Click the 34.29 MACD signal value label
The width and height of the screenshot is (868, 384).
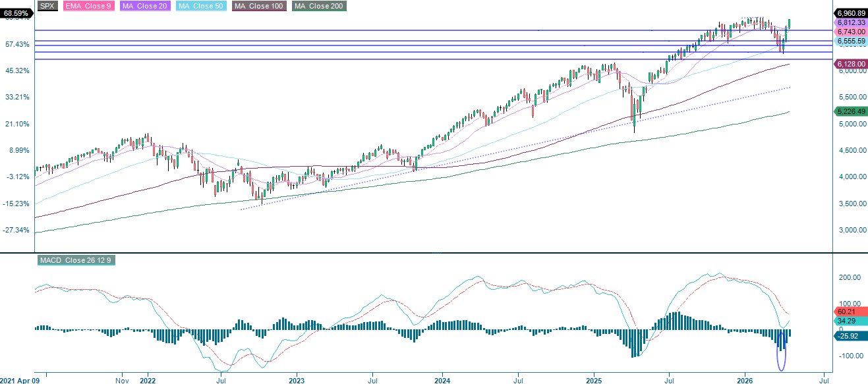(x=848, y=319)
